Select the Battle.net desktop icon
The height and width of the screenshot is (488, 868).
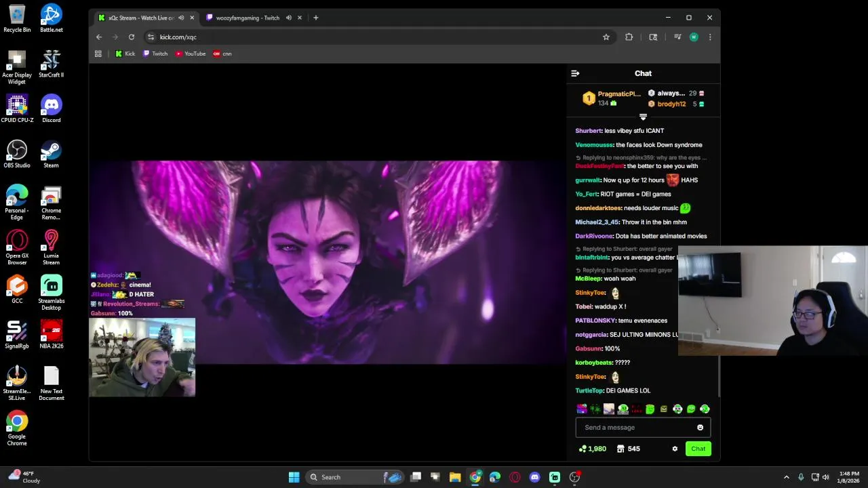tap(52, 19)
